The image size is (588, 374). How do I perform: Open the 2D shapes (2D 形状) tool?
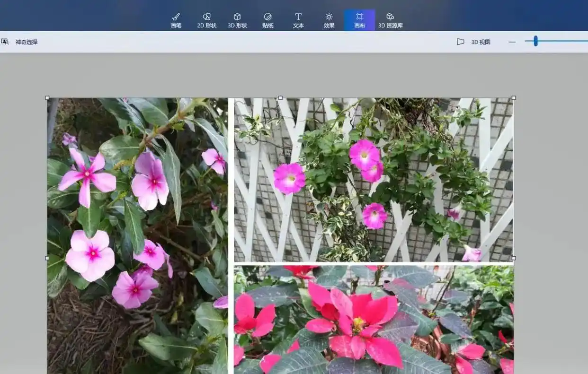point(206,20)
